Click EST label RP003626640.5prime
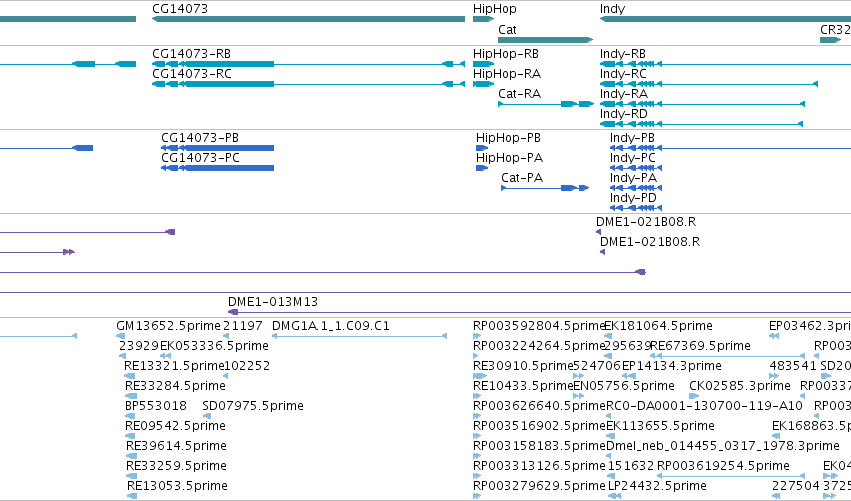This screenshot has height=501, width=851. click(538, 407)
